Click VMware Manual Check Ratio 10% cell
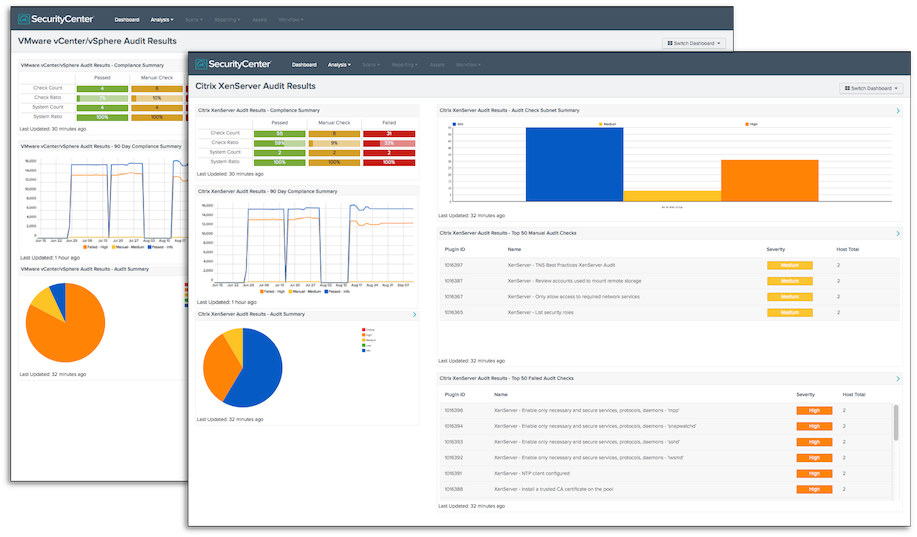 tap(157, 98)
